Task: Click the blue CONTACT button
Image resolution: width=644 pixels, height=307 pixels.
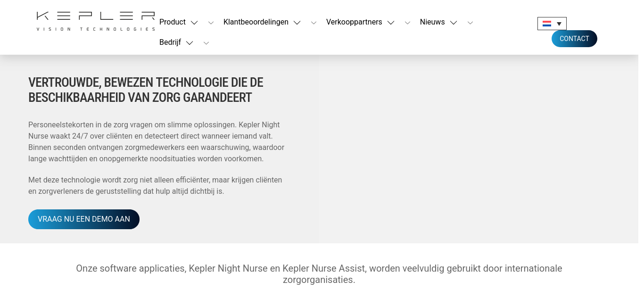Action: (x=574, y=39)
